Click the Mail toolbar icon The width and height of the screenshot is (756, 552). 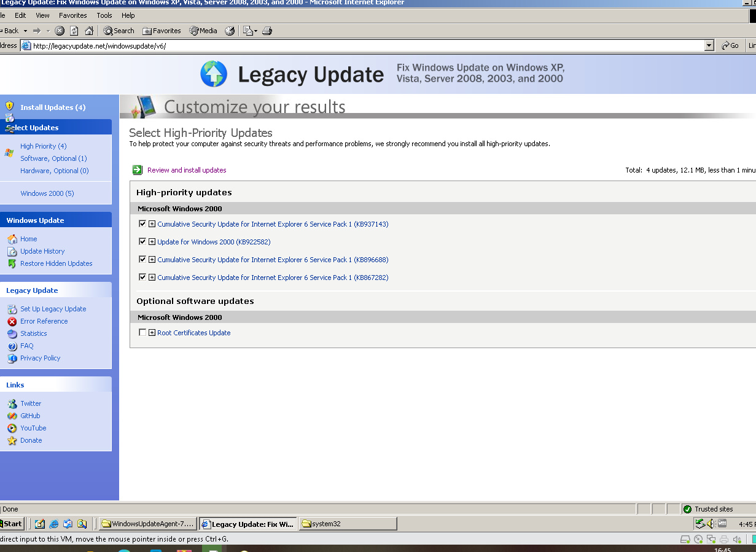point(247,31)
